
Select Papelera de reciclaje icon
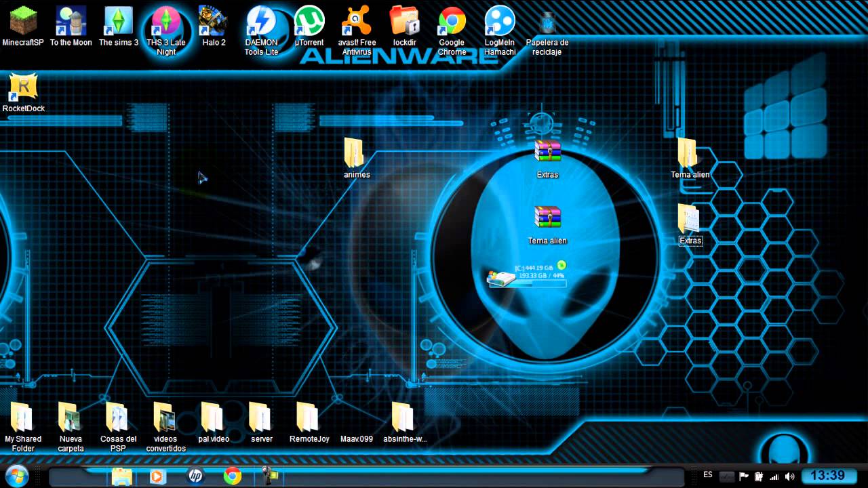(x=547, y=30)
